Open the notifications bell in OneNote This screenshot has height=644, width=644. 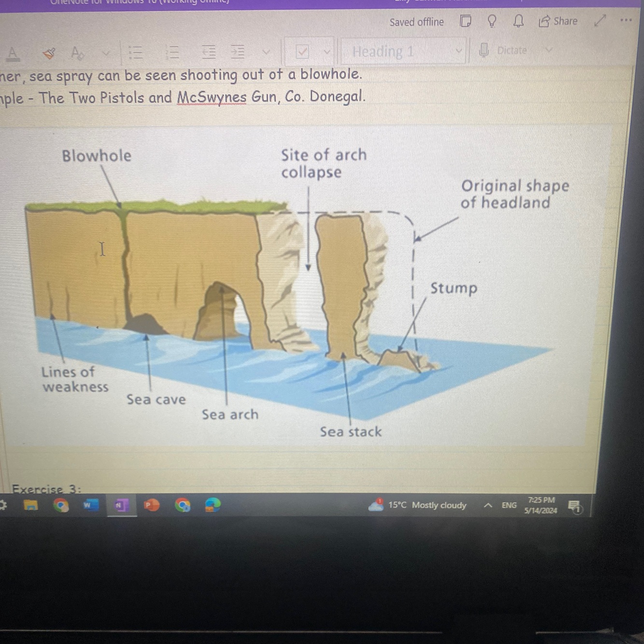click(x=518, y=21)
